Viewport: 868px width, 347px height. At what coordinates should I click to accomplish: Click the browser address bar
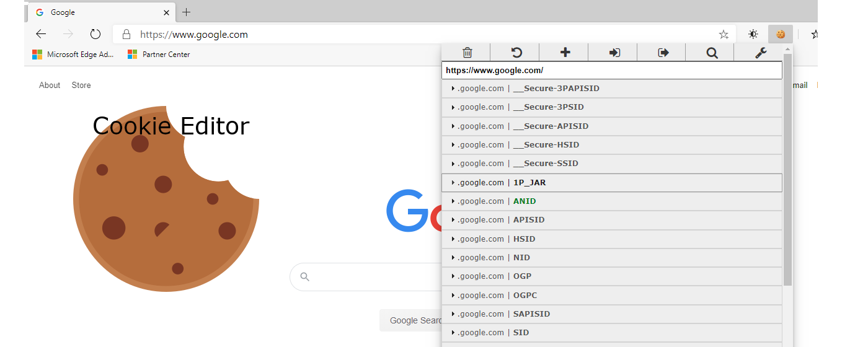pyautogui.click(x=424, y=35)
